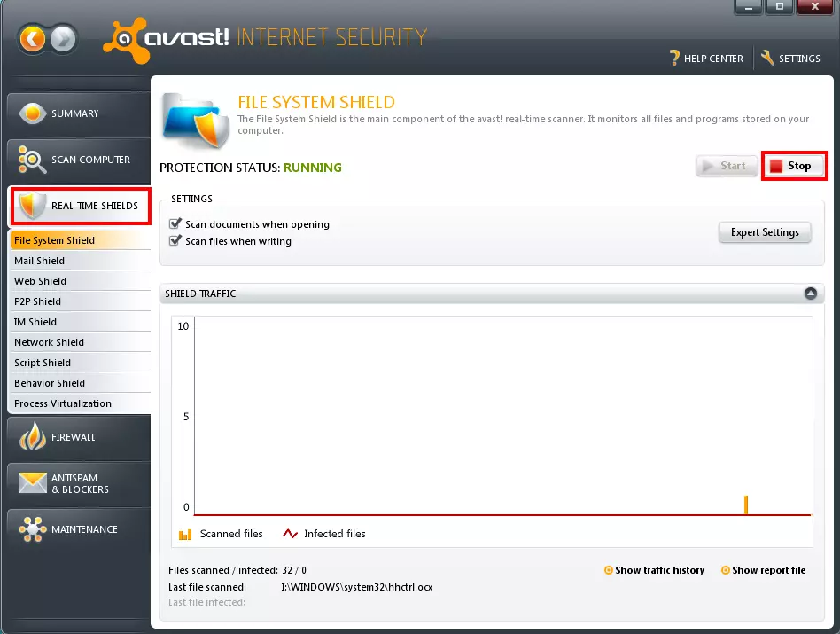
Task: Select Mail Shield in sidebar
Action: pos(40,261)
